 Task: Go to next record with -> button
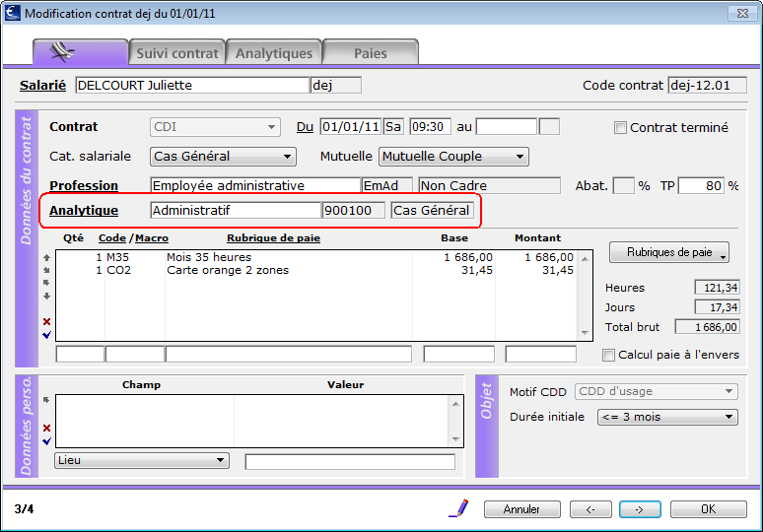[640, 509]
